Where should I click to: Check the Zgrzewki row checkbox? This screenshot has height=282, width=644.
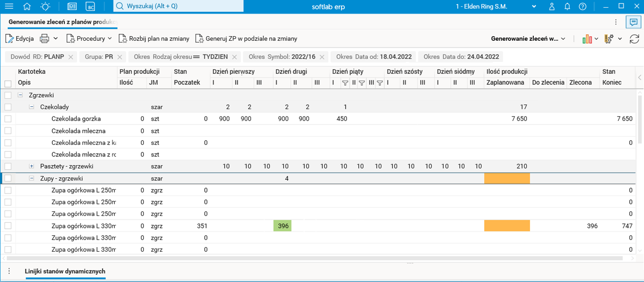pyautogui.click(x=8, y=95)
